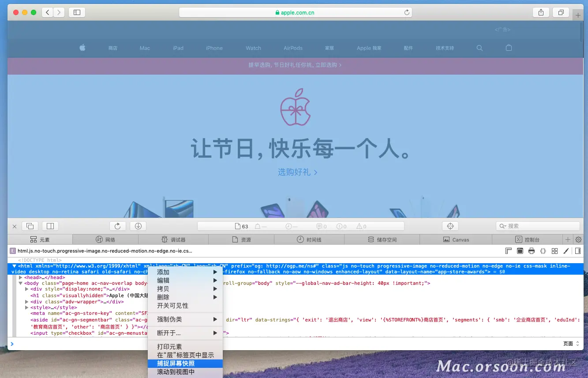Choose 捕捉屏幕快照 in context menu
The width and height of the screenshot is (588, 378).
click(185, 363)
